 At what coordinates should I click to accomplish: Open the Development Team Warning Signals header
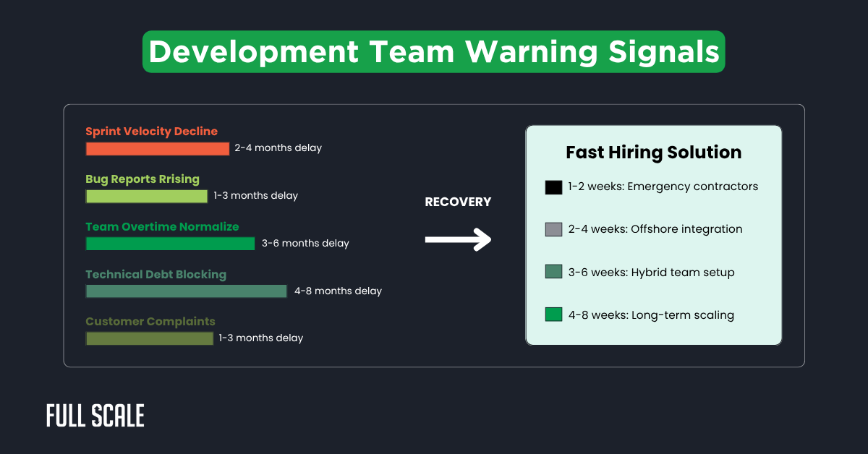tap(433, 51)
